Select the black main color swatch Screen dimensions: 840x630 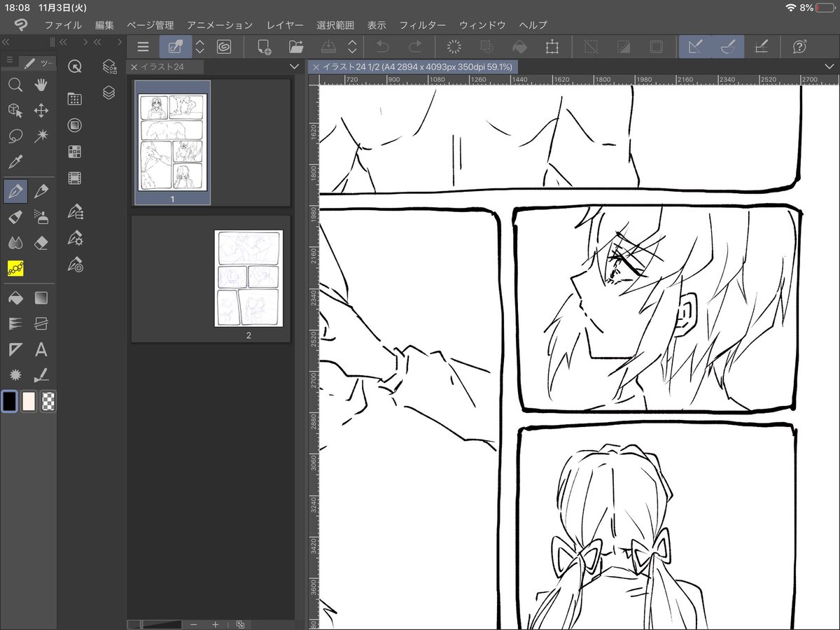point(9,401)
